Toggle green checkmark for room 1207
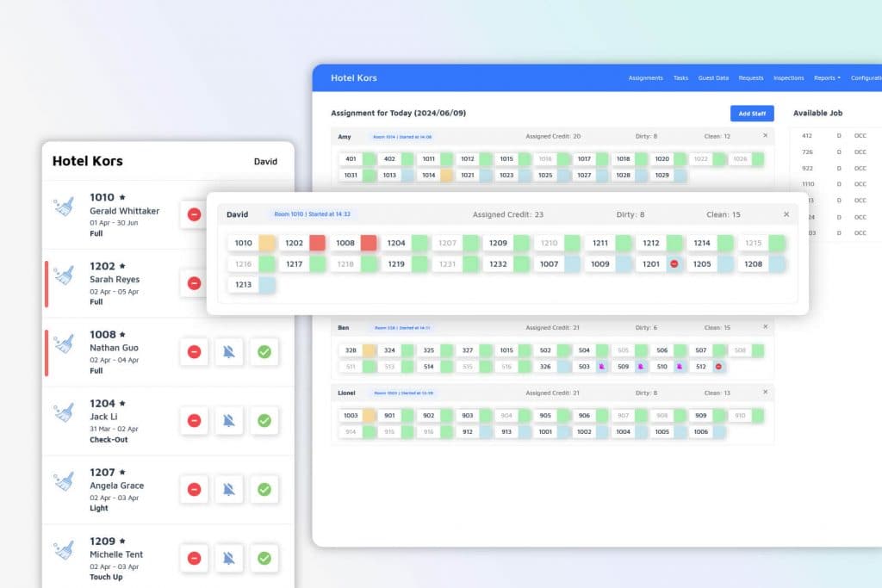 264,489
